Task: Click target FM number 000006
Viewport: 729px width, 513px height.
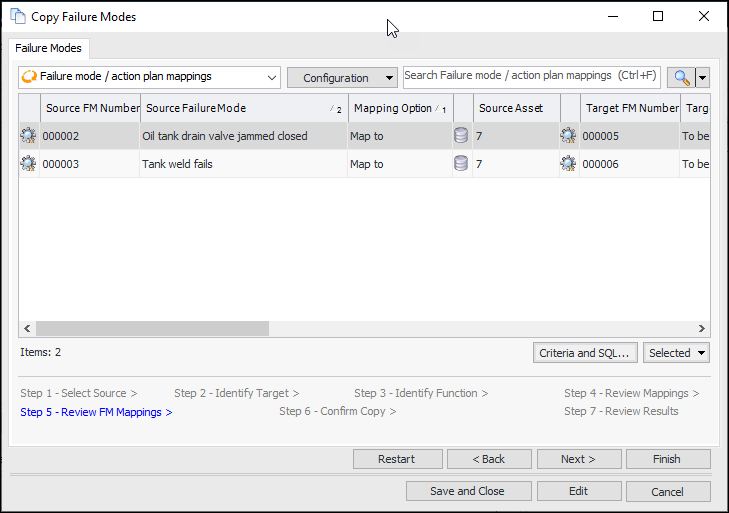Action: click(x=600, y=164)
